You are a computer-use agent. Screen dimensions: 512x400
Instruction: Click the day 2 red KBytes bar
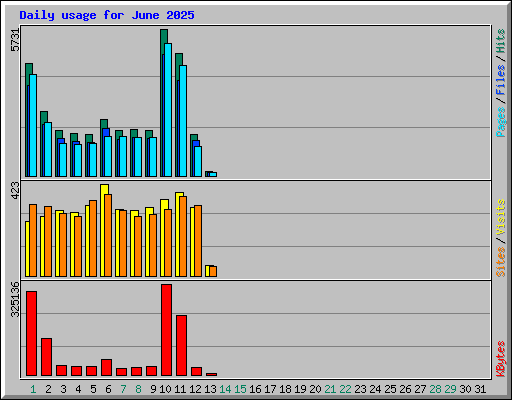[46, 357]
